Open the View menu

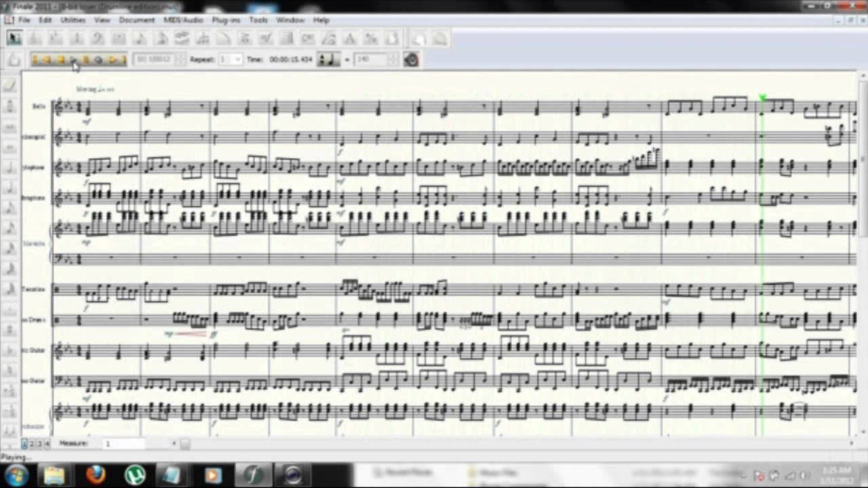pyautogui.click(x=102, y=20)
